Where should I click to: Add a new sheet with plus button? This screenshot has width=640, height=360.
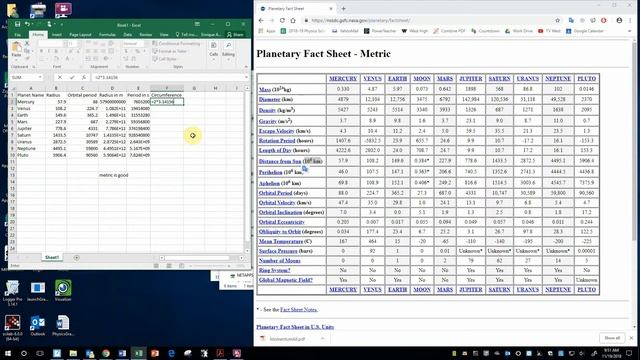(76, 258)
